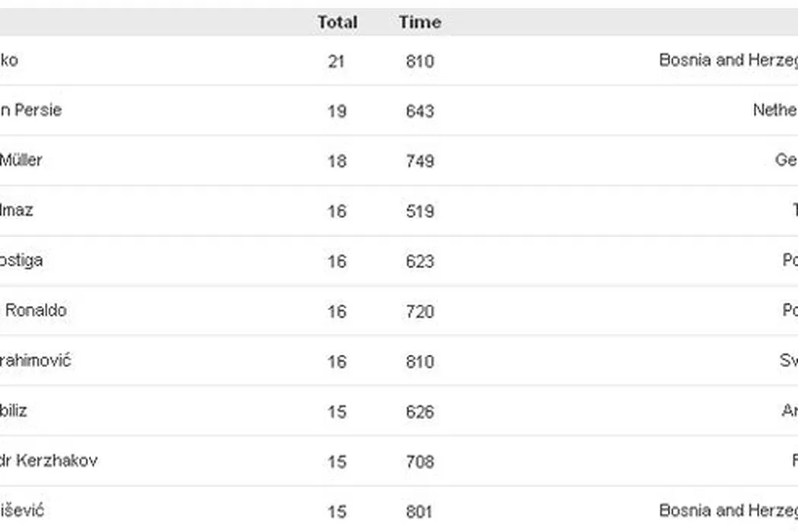Click the Netherlands country text

pos(774,110)
